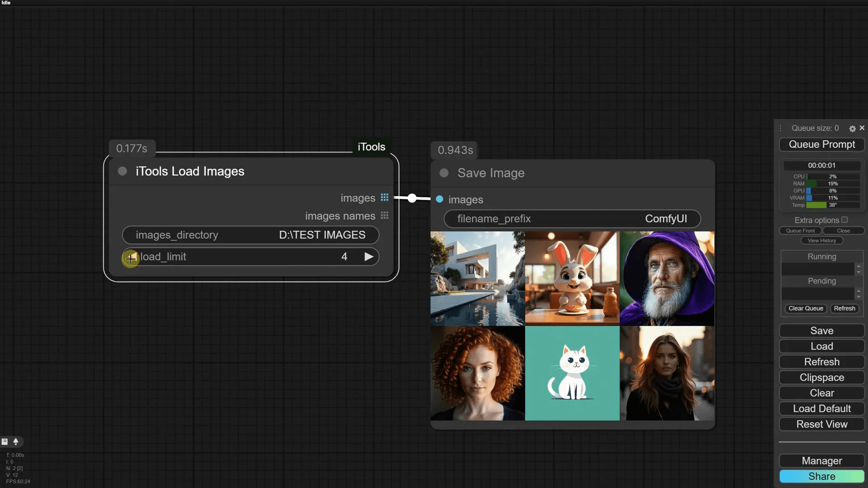Image resolution: width=868 pixels, height=488 pixels.
Task: Click the 0.177s timing badge
Action: [x=132, y=148]
